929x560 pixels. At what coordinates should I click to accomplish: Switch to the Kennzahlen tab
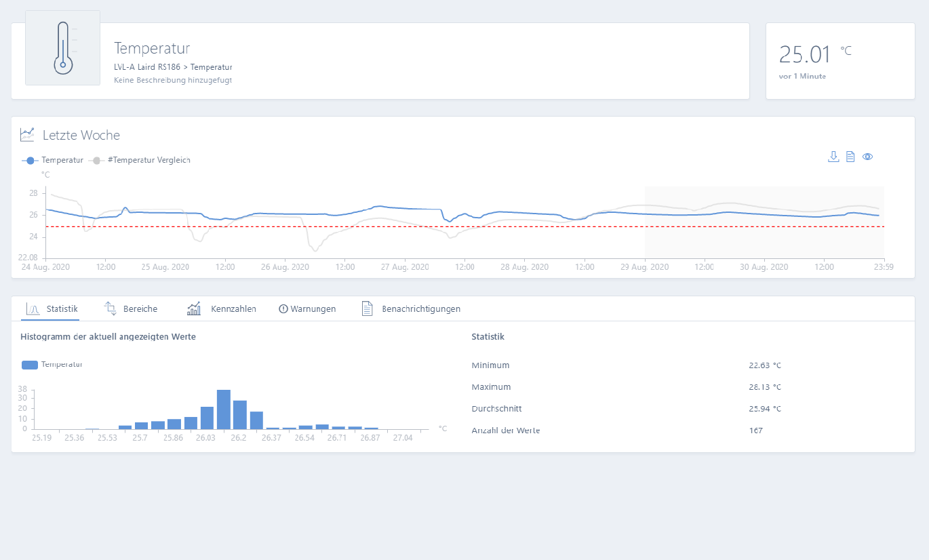(233, 309)
